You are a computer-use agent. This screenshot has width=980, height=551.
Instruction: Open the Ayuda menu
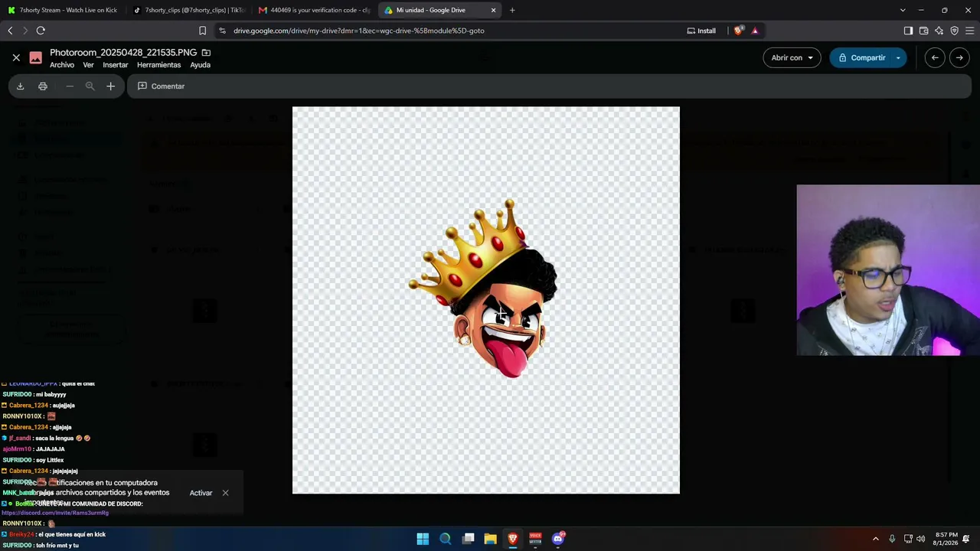[x=200, y=65]
